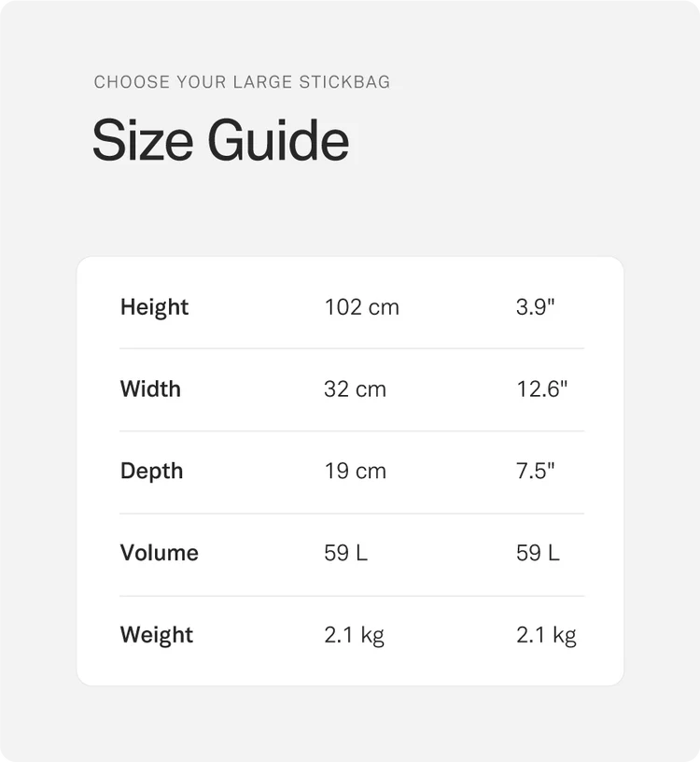Click the Depth row label

tap(151, 472)
